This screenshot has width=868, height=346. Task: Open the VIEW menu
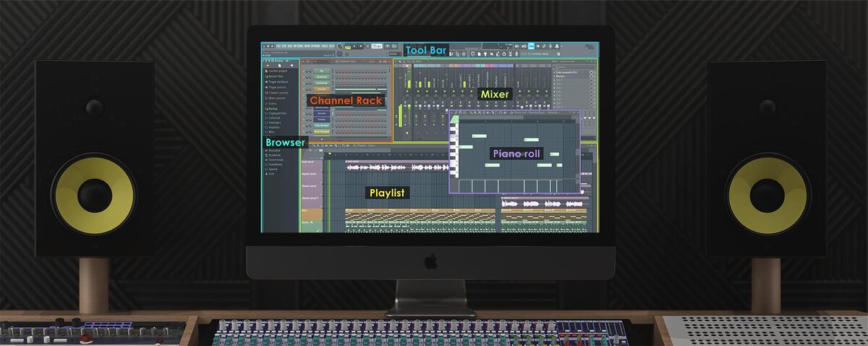pos(307,46)
